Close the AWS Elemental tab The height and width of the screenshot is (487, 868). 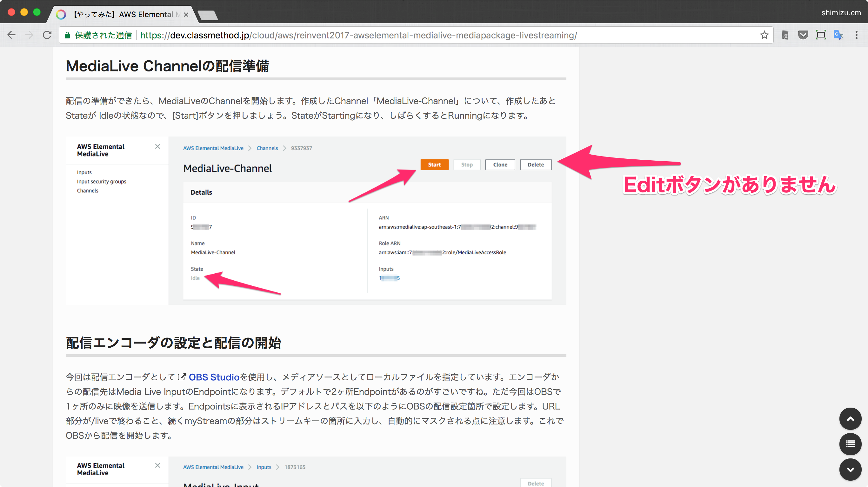[186, 15]
